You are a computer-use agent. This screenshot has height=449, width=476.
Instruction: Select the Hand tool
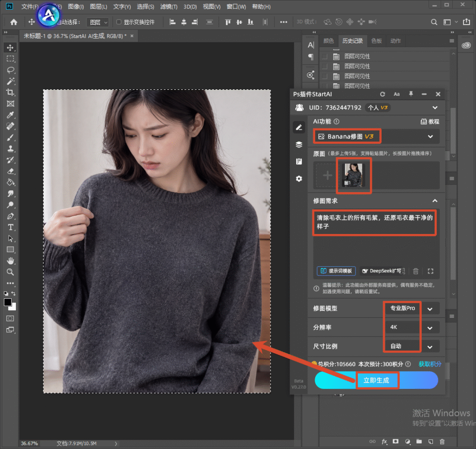coord(10,261)
